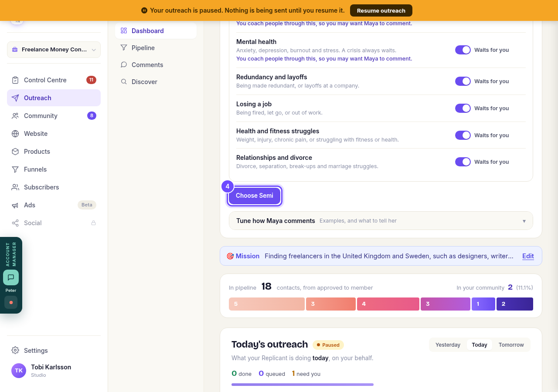The width and height of the screenshot is (558, 392).
Task: Click the '0 queued' count
Action: (x=272, y=374)
